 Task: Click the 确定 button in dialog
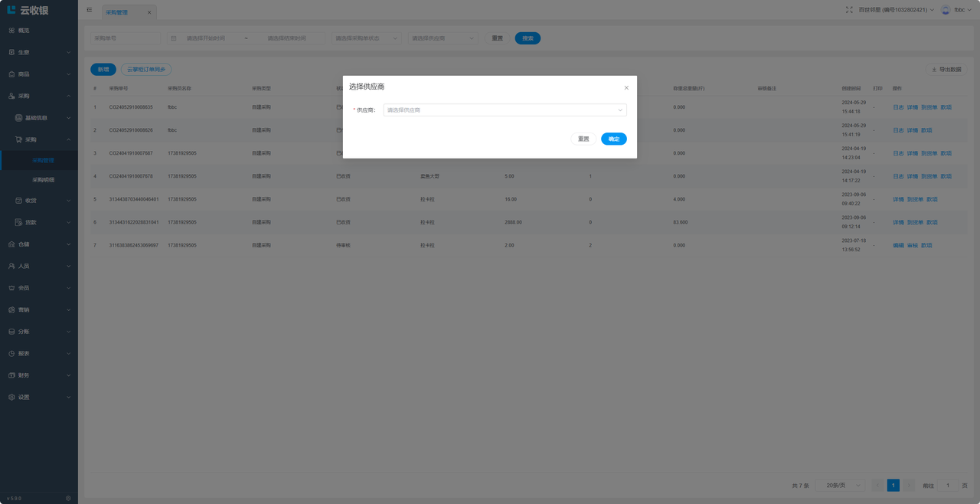pyautogui.click(x=613, y=139)
